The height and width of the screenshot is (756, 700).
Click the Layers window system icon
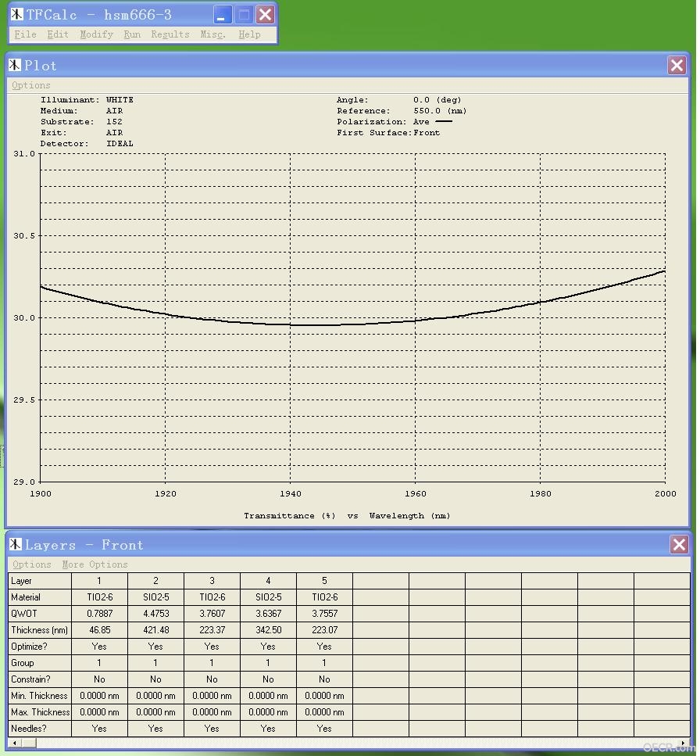pyautogui.click(x=16, y=544)
